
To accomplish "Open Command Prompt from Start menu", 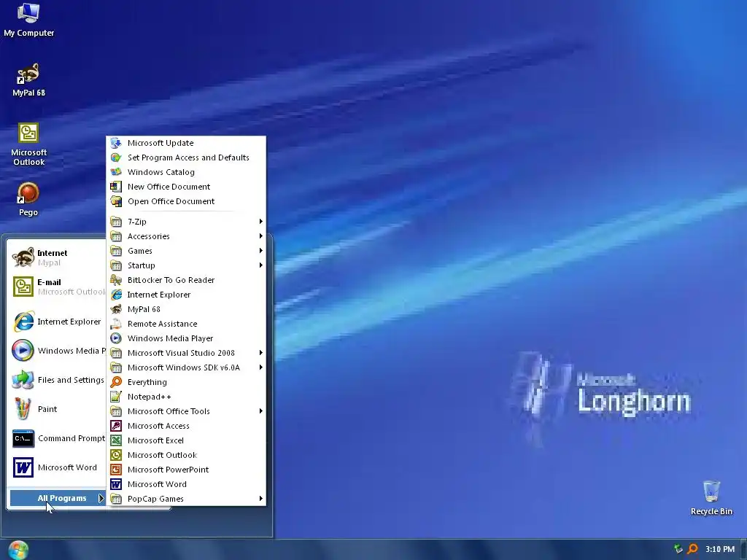I will (57, 438).
